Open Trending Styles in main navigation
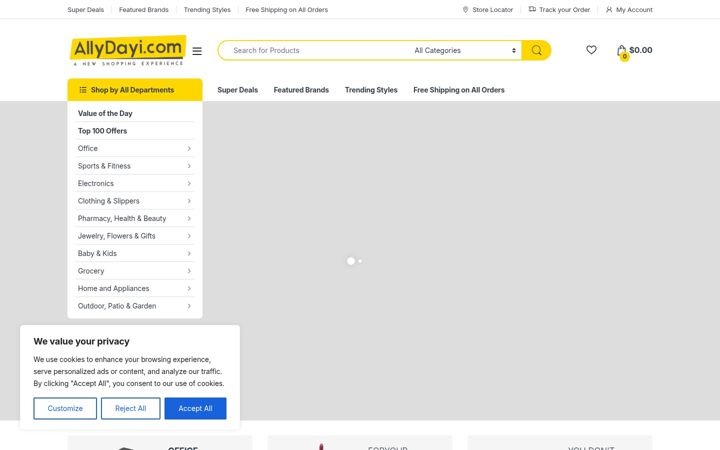 371,90
